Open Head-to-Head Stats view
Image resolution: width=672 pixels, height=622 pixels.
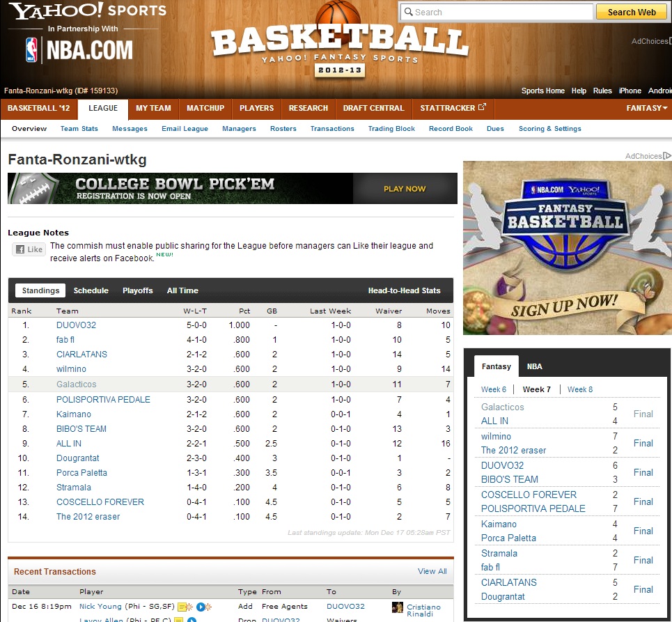click(404, 290)
